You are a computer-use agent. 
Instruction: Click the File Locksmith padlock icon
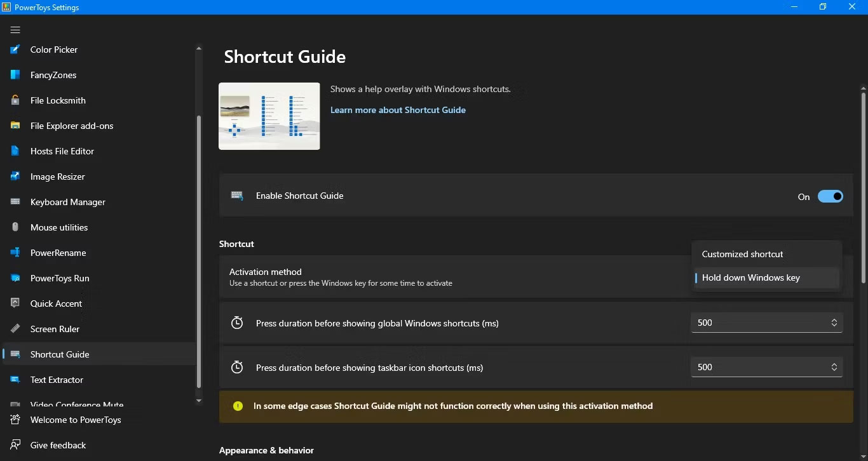pyautogui.click(x=15, y=100)
